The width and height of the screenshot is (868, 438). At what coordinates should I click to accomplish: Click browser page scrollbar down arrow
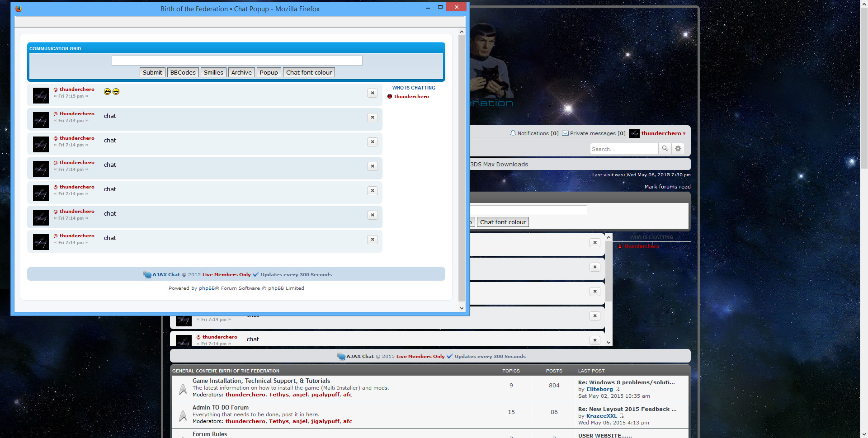(x=864, y=434)
